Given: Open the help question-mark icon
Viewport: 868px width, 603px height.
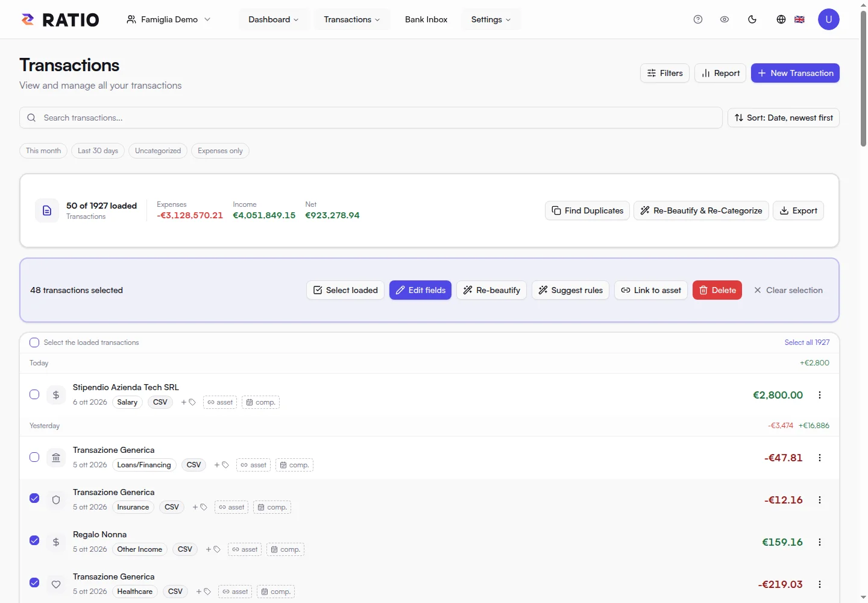Looking at the screenshot, I should [698, 19].
